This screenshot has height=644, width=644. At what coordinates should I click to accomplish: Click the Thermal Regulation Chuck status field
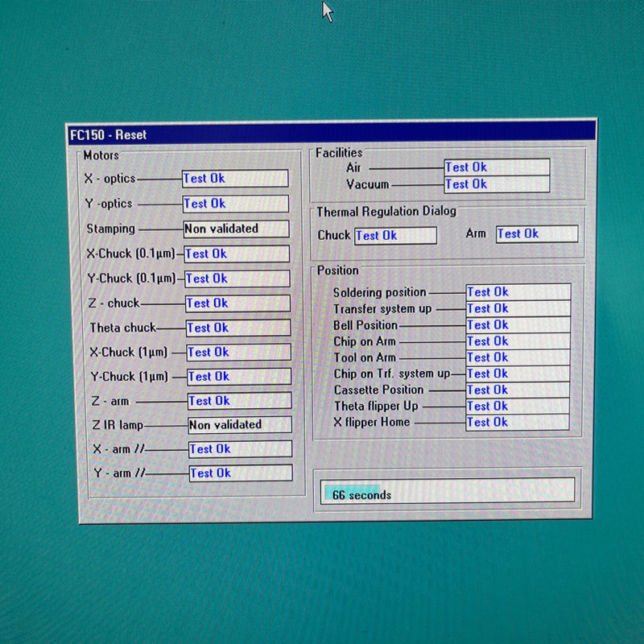[x=395, y=235]
